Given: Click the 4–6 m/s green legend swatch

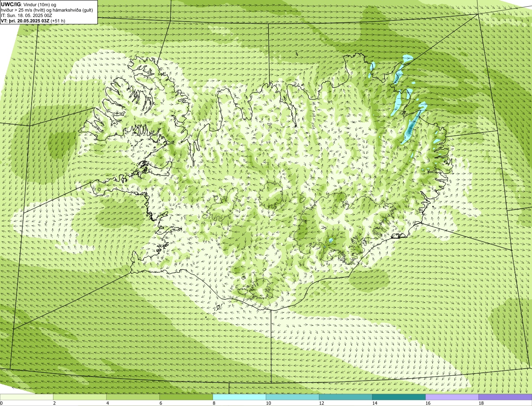Looking at the screenshot, I should pos(133,397).
